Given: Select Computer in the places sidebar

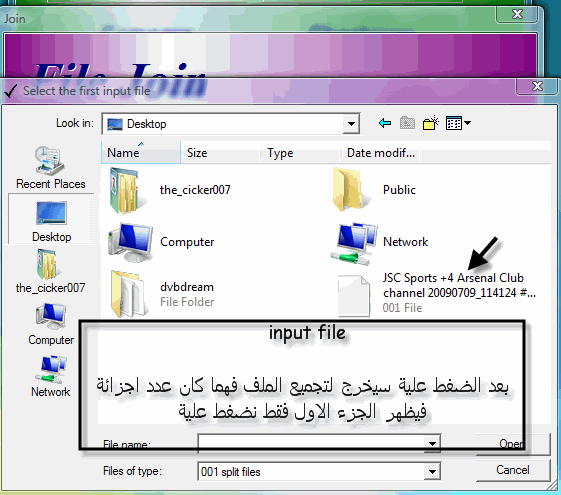Looking at the screenshot, I should coord(51,324).
